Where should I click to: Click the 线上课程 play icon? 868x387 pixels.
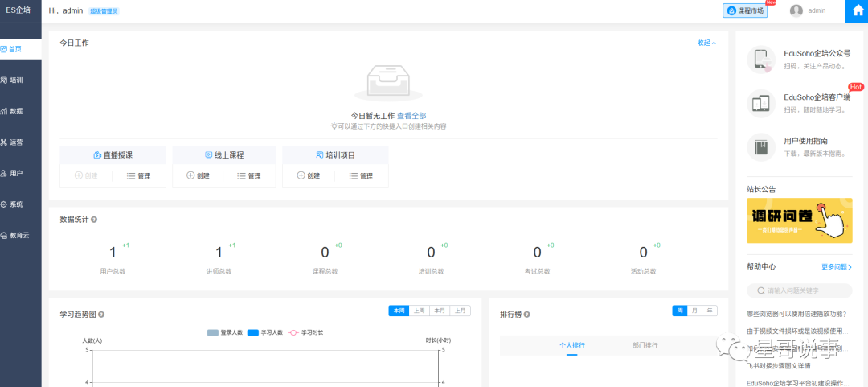coord(209,155)
